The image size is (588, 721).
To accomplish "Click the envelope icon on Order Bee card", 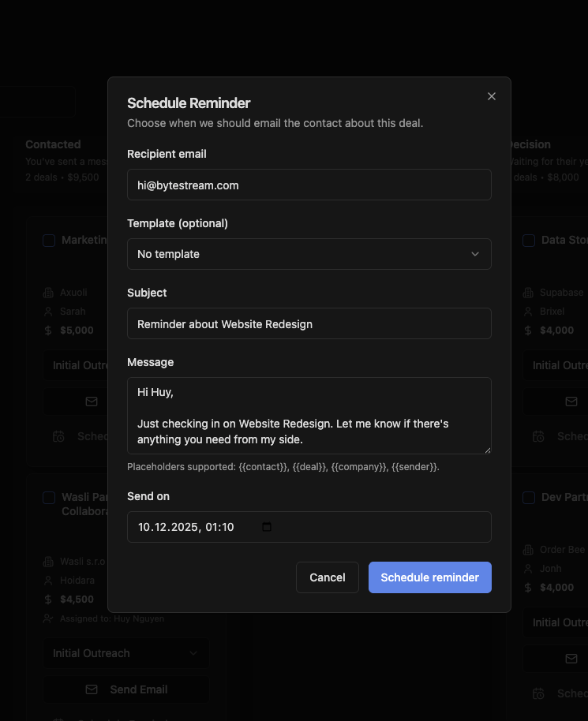I will point(571,659).
